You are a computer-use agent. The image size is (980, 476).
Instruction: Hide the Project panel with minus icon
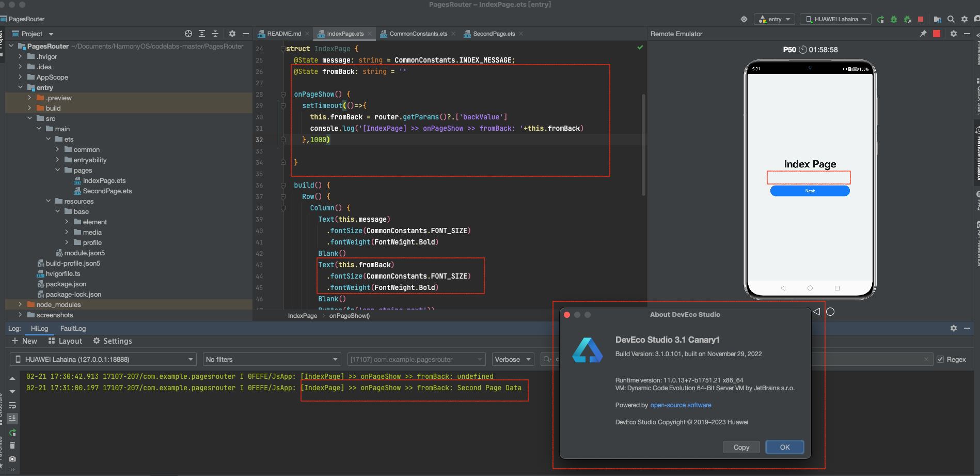(x=246, y=34)
